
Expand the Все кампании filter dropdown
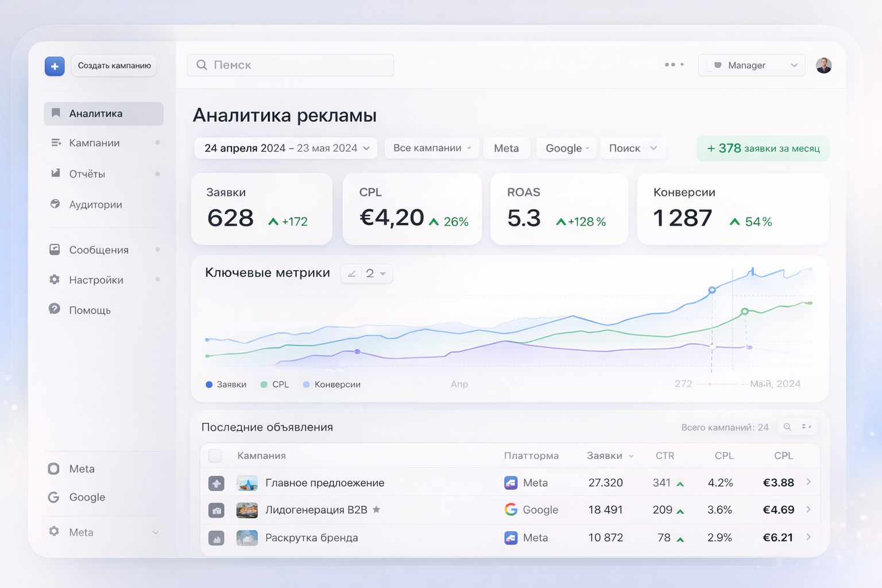(431, 148)
